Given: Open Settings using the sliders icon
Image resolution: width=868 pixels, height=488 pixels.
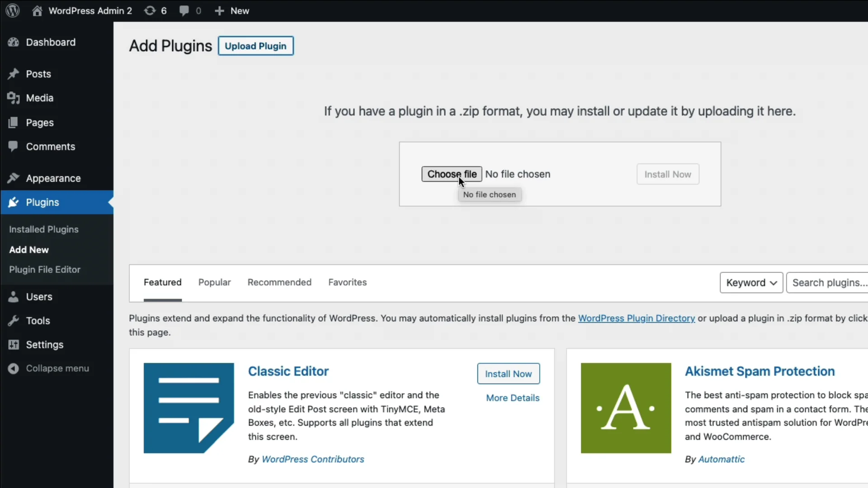Looking at the screenshot, I should [14, 345].
